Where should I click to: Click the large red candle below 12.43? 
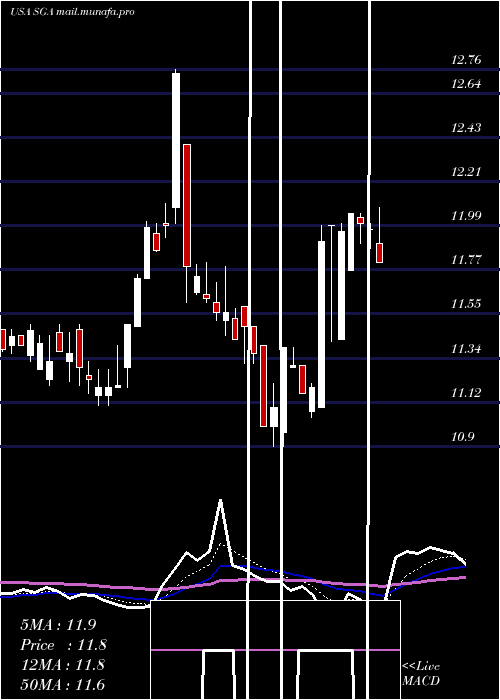point(187,205)
